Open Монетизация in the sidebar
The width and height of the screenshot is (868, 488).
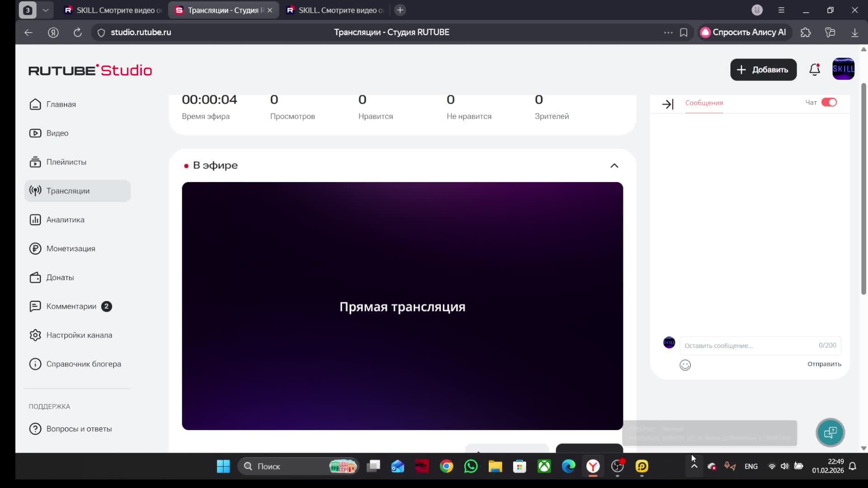(71, 249)
